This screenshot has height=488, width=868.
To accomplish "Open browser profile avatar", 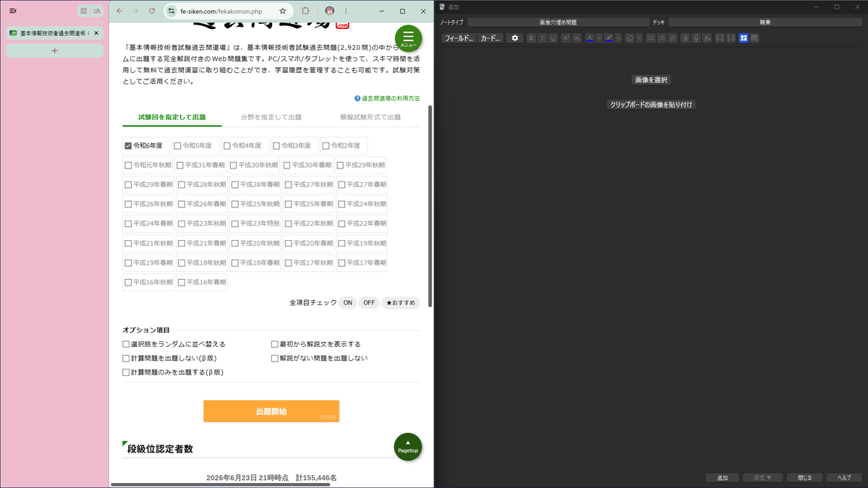I will [x=330, y=11].
